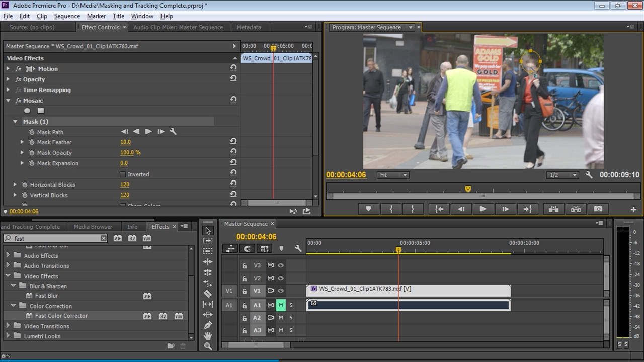Tick the Inverted mask checkbox
This screenshot has width=644, height=362.
point(123,174)
